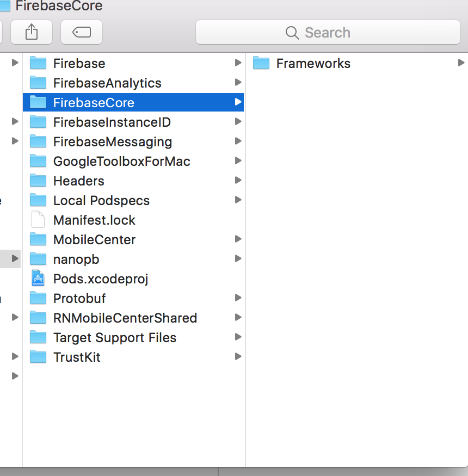The height and width of the screenshot is (476, 468).
Task: Expand the TrustKit folder arrow
Action: (x=238, y=356)
